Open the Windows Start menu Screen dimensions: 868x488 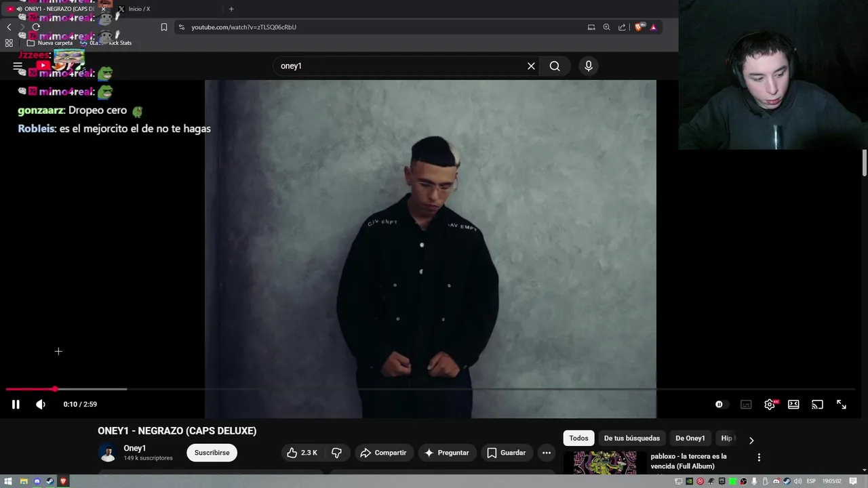coord(9,481)
